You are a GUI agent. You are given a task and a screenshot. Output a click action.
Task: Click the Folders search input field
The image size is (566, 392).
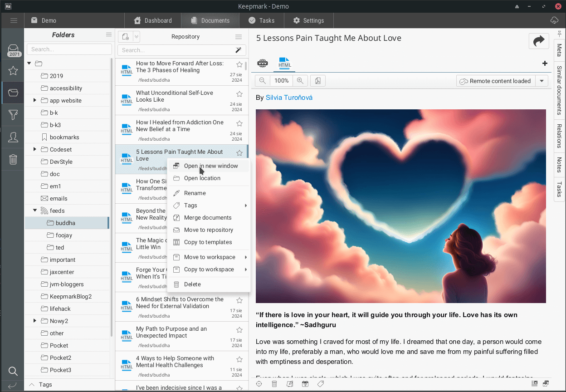click(69, 49)
